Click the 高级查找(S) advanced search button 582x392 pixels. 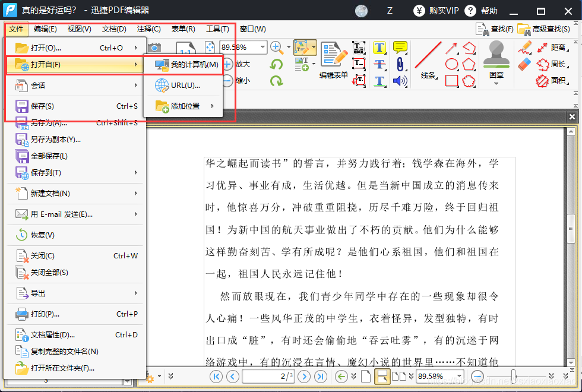point(543,29)
